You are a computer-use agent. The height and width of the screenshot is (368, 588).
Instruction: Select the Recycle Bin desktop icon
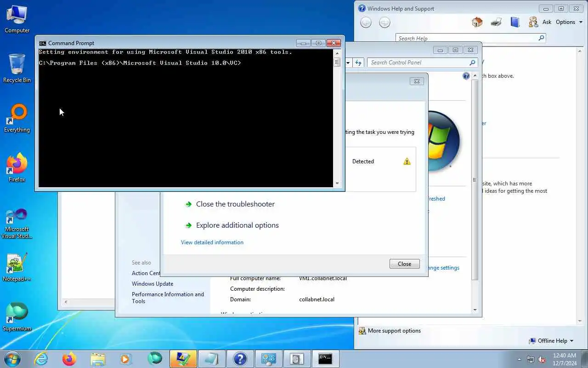pyautogui.click(x=17, y=68)
